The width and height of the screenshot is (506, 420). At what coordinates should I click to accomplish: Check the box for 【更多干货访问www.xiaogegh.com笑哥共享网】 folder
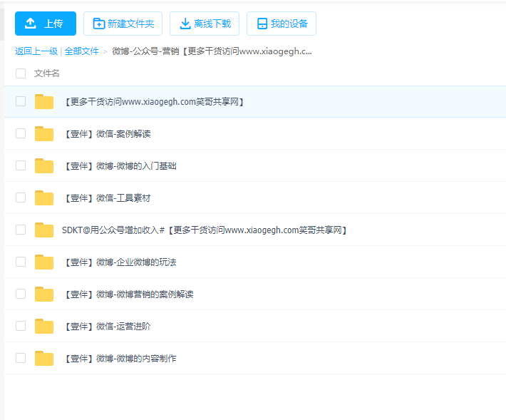click(x=21, y=101)
